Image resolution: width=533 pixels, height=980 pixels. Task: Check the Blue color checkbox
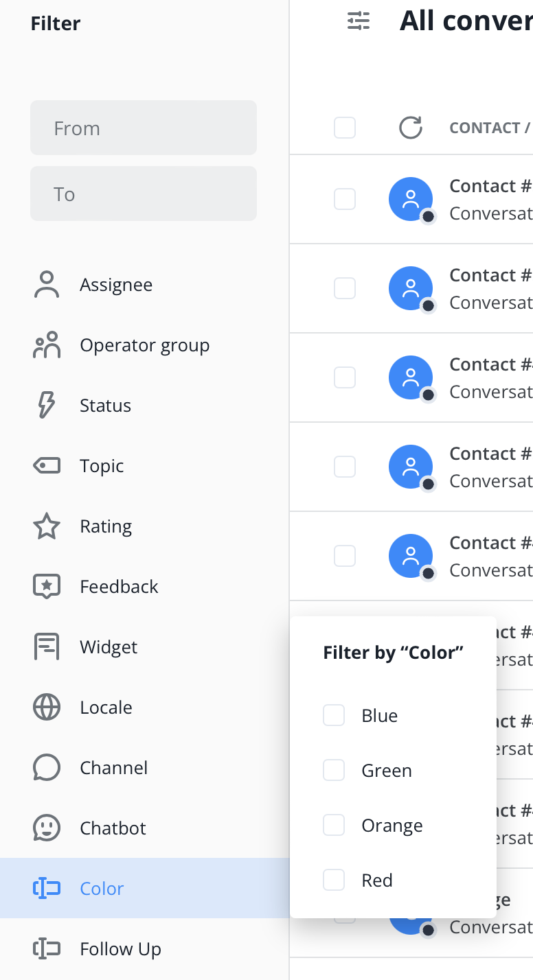pyautogui.click(x=334, y=716)
